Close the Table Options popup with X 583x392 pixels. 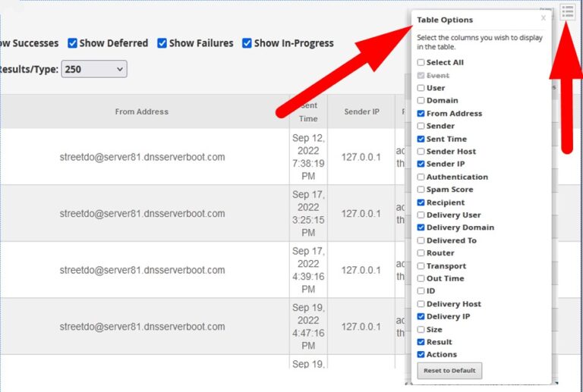point(543,17)
